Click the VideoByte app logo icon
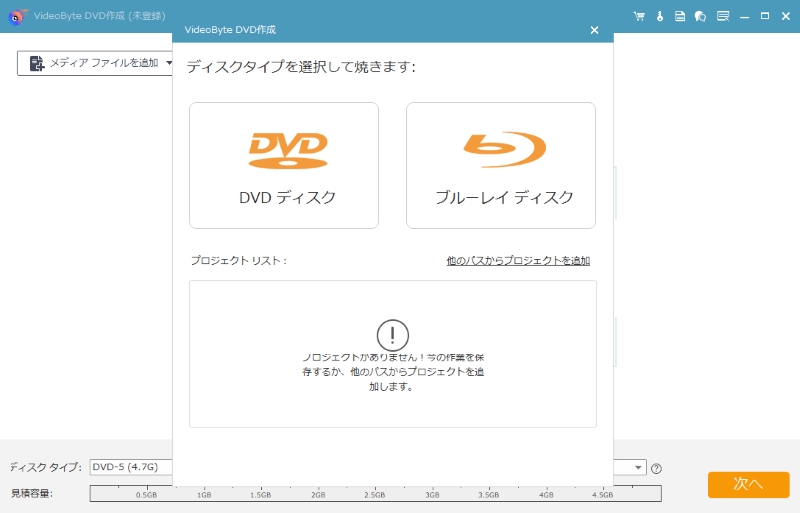Screen dimensions: 800x513 (x=15, y=17)
